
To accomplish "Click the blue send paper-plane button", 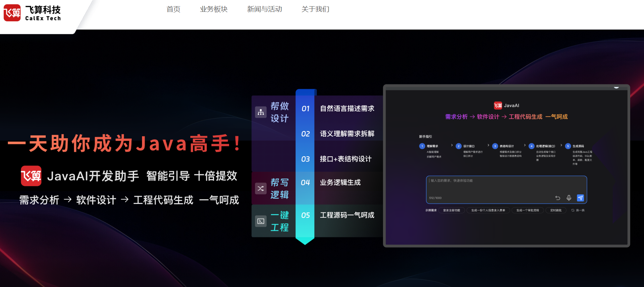I will pos(581,198).
